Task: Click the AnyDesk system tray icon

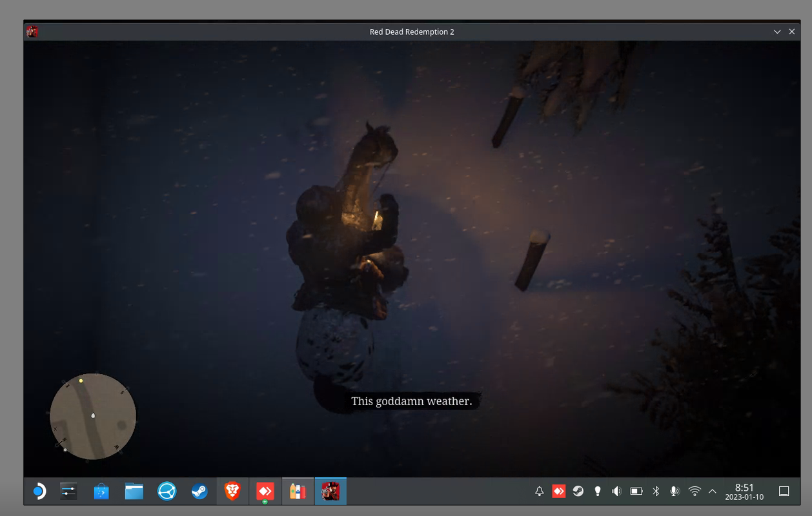Action: click(559, 491)
